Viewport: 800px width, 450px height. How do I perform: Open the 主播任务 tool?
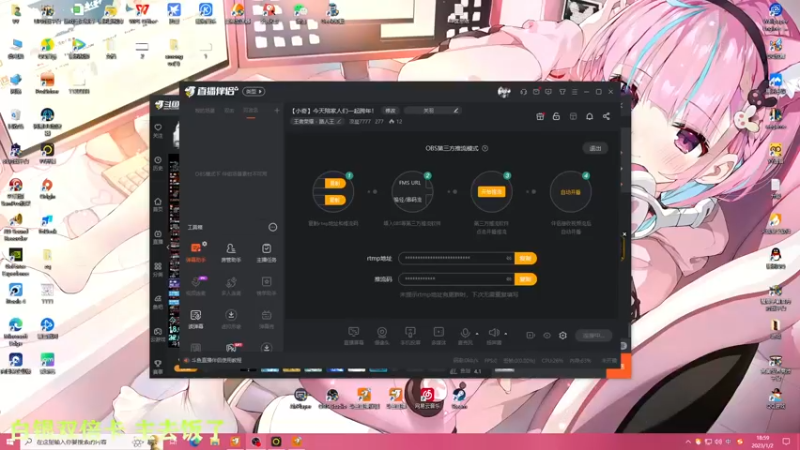[266, 253]
